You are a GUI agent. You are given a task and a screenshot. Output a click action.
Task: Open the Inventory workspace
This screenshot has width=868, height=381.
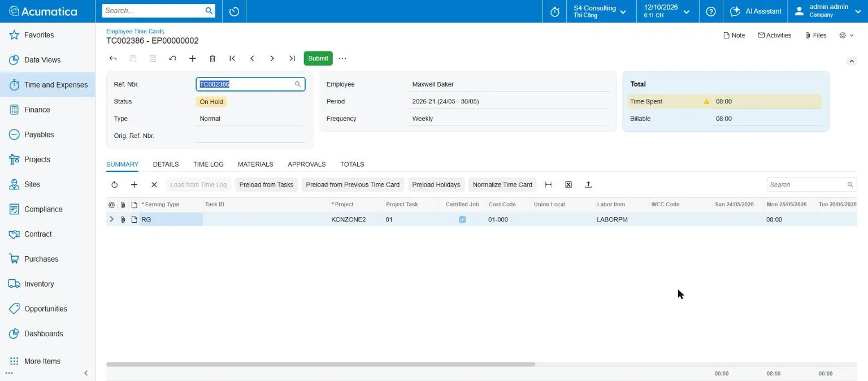pos(47,284)
